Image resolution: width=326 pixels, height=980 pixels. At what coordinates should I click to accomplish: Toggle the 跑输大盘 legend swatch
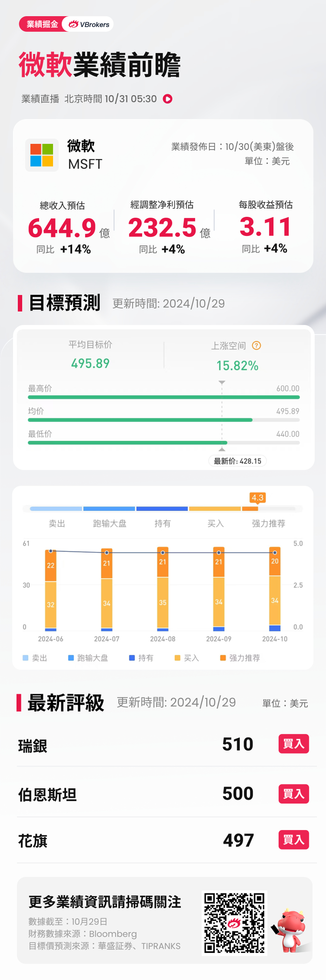(x=71, y=658)
